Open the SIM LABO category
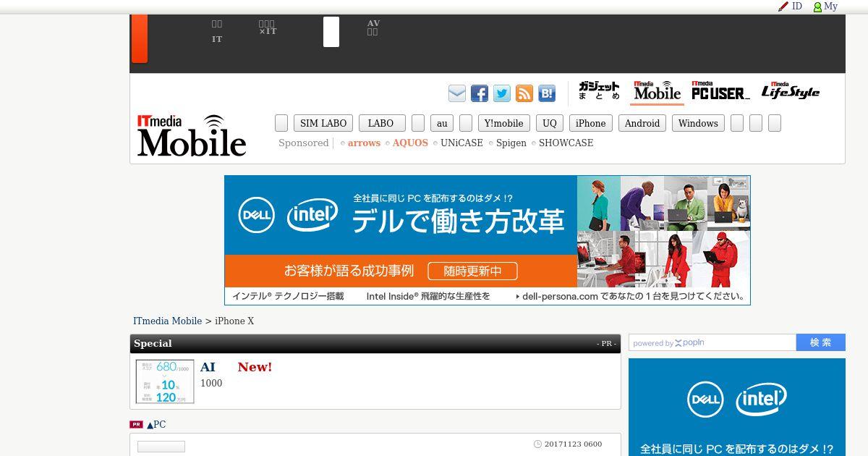 323,123
